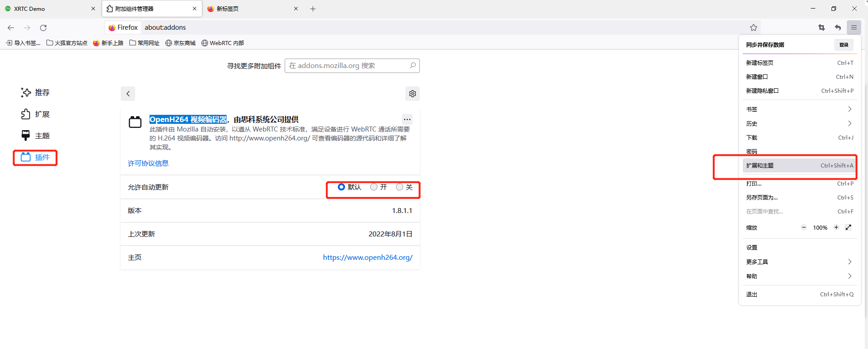Select 开 to enable automatic updates
868x349 pixels.
[x=374, y=187]
